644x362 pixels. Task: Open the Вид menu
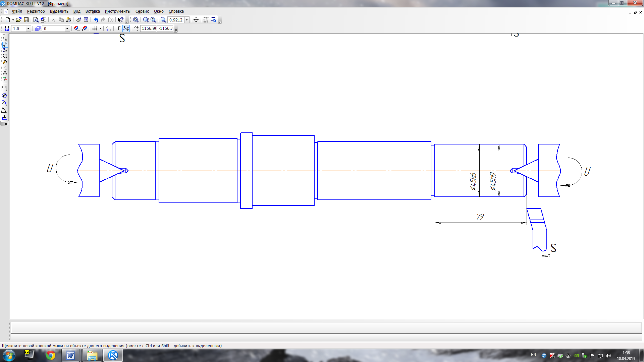pyautogui.click(x=77, y=11)
